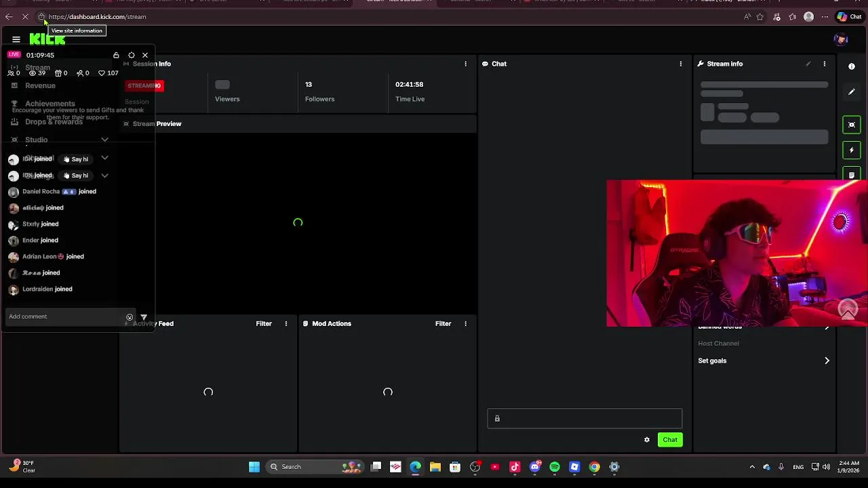Open the weather widget on taskbar

pos(22,466)
